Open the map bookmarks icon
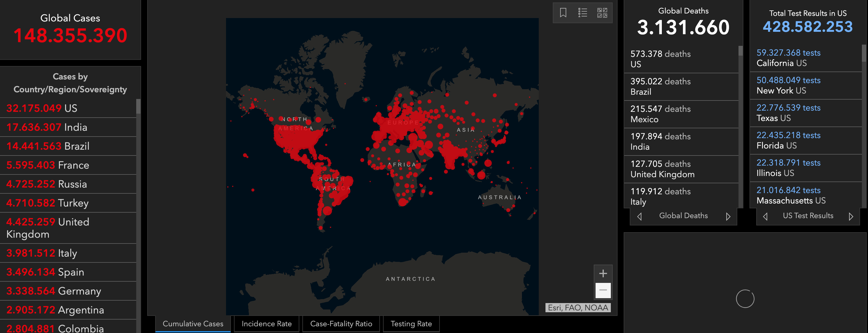 pos(563,13)
